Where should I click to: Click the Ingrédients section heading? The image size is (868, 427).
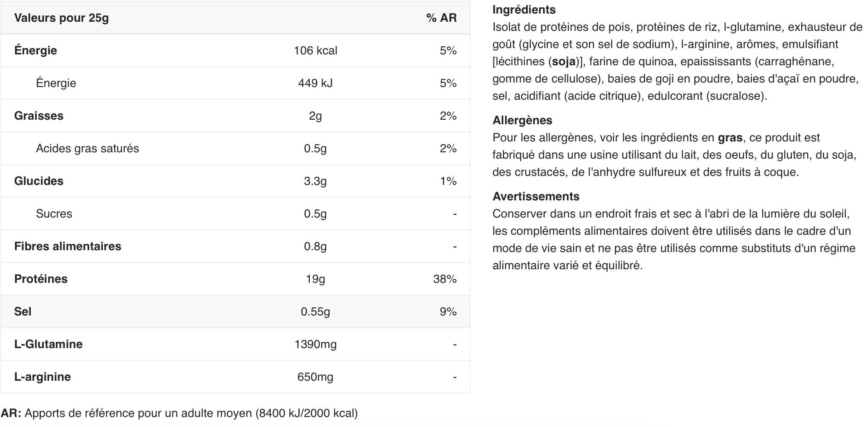524,10
